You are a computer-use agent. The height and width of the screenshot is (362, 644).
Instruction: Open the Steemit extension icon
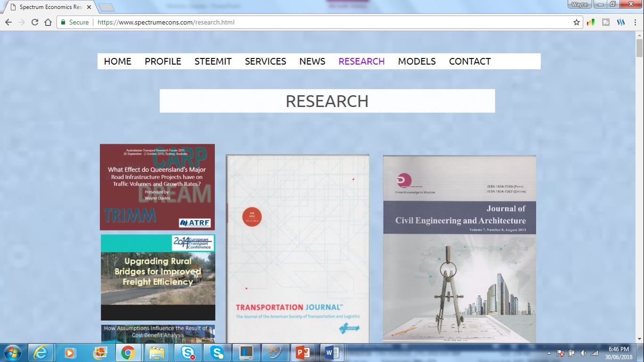point(621,22)
